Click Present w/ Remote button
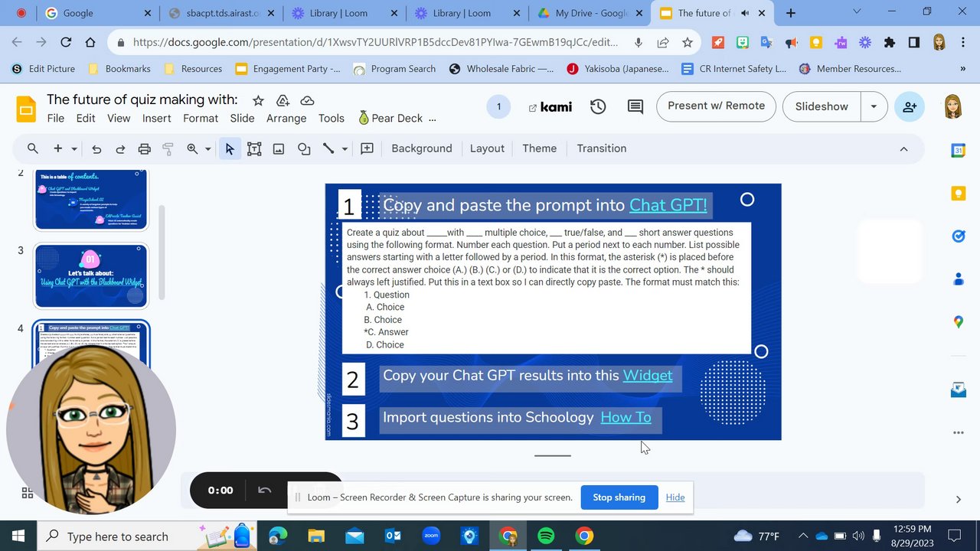The height and width of the screenshot is (551, 980). (x=716, y=106)
